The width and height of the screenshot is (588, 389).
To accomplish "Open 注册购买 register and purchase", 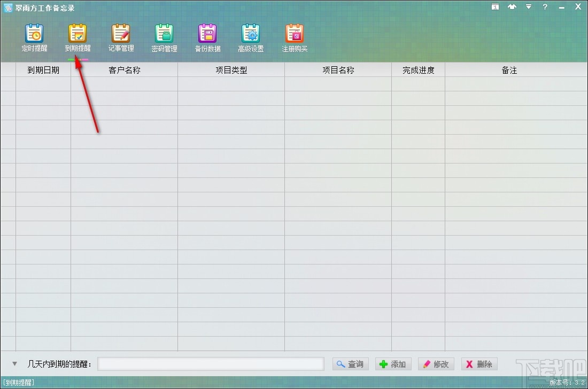I will [x=295, y=38].
